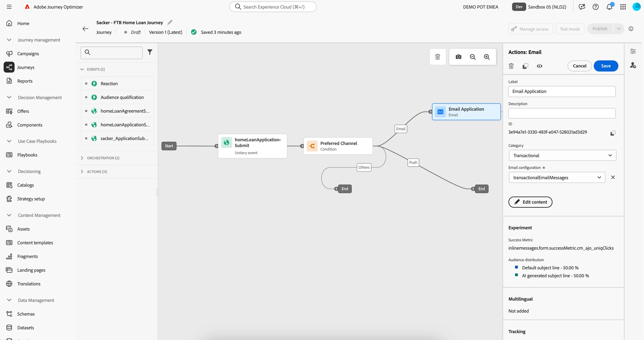The height and width of the screenshot is (340, 644).
Task: Clear the Email configuration selection
Action: click(x=613, y=177)
